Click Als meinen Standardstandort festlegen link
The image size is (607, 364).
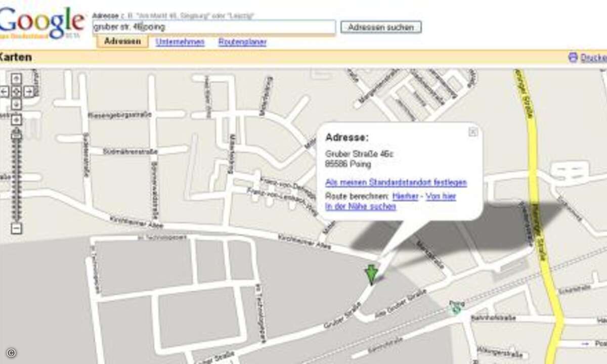[396, 183]
